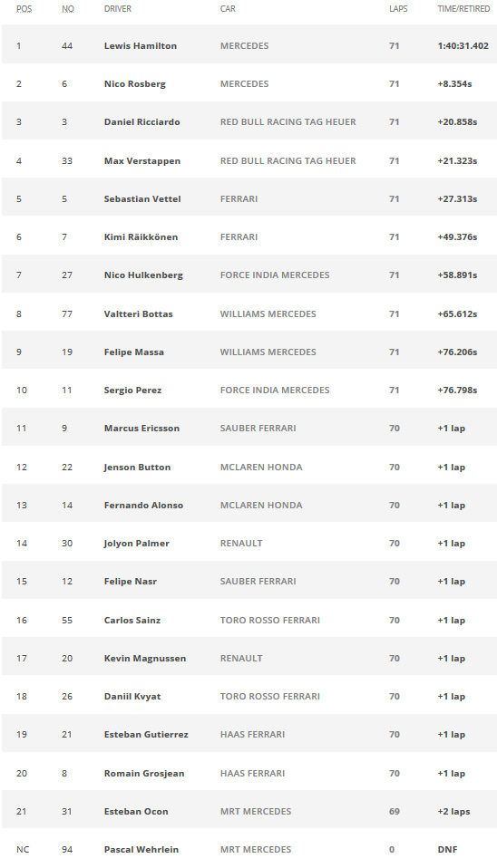Click Nico Rosberg's name
Screen dimensions: 497x868
coord(134,84)
